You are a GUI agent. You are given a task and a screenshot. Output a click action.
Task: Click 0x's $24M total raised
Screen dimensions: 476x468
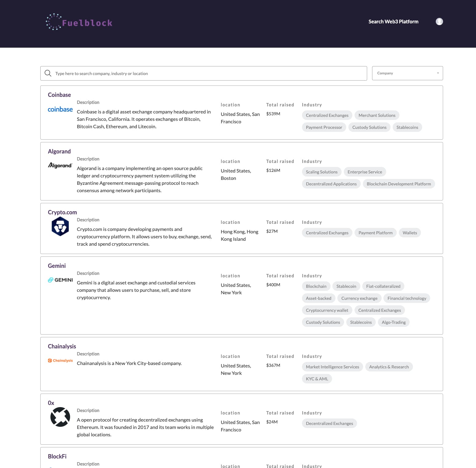click(x=272, y=422)
